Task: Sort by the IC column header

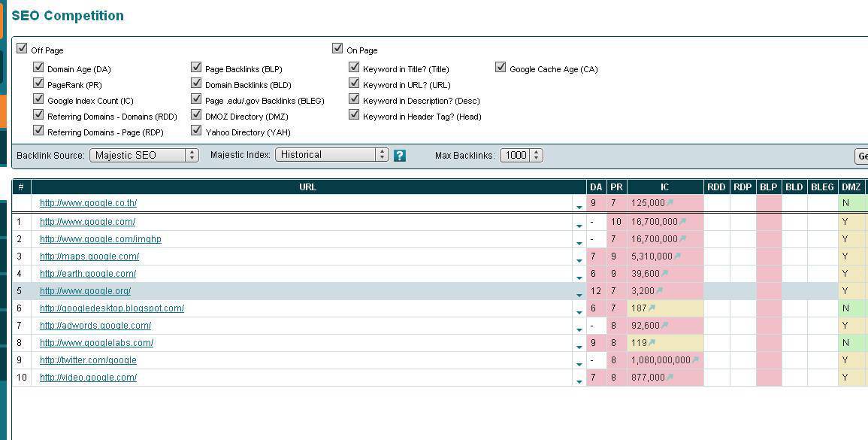Action: pos(665,187)
